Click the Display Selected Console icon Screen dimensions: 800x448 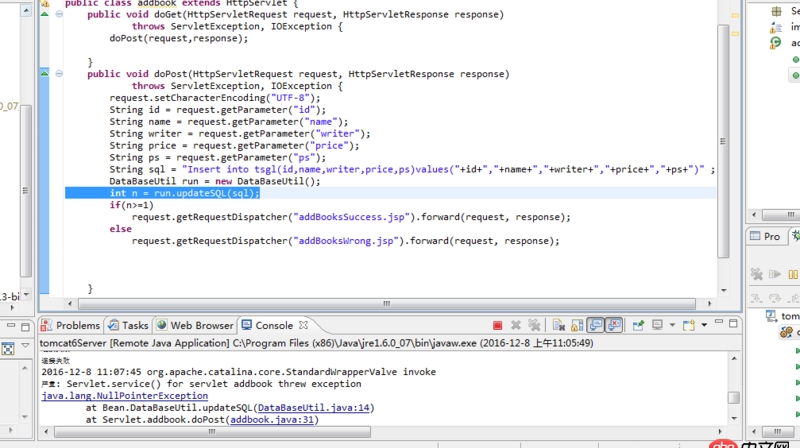click(657, 325)
